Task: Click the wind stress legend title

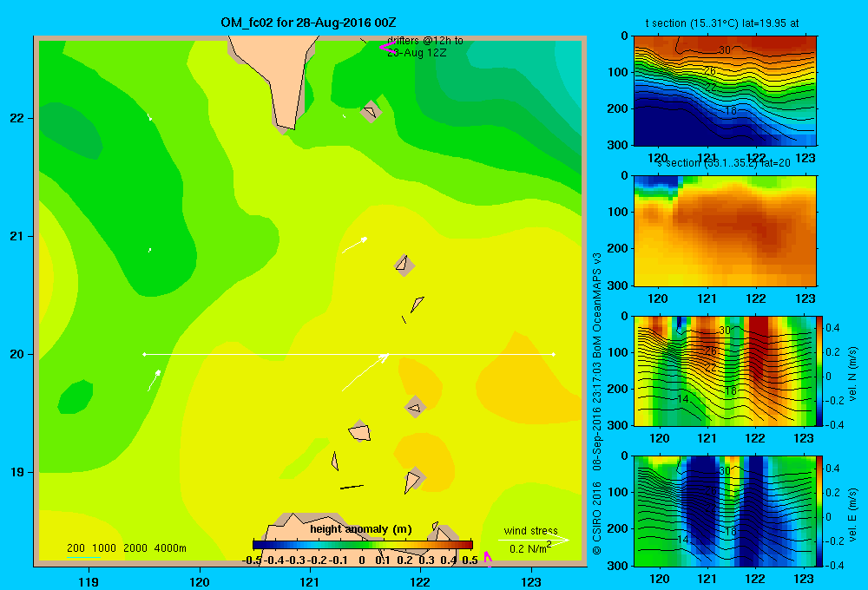Action: coord(530,530)
